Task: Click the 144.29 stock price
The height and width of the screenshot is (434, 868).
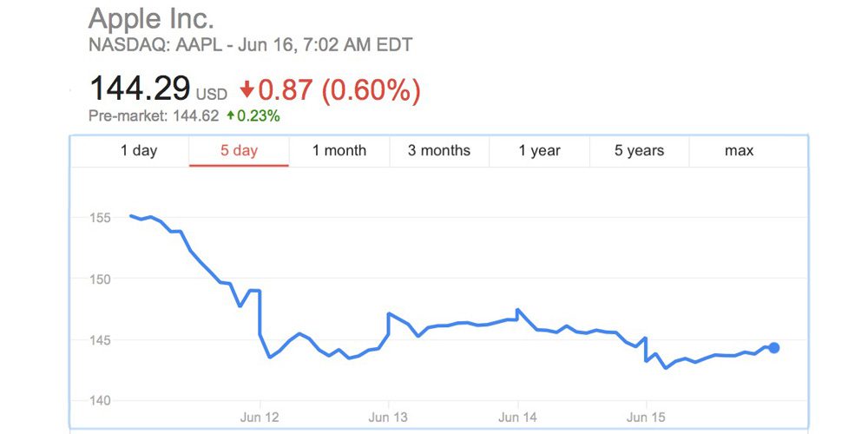Action: point(140,89)
